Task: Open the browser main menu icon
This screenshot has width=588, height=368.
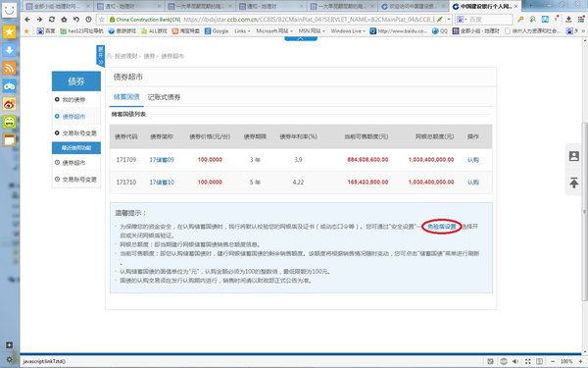Action: (x=581, y=20)
